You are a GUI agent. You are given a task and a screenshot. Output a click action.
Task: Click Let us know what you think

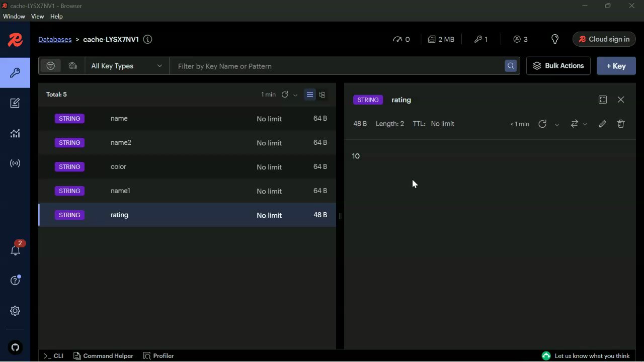(592, 355)
